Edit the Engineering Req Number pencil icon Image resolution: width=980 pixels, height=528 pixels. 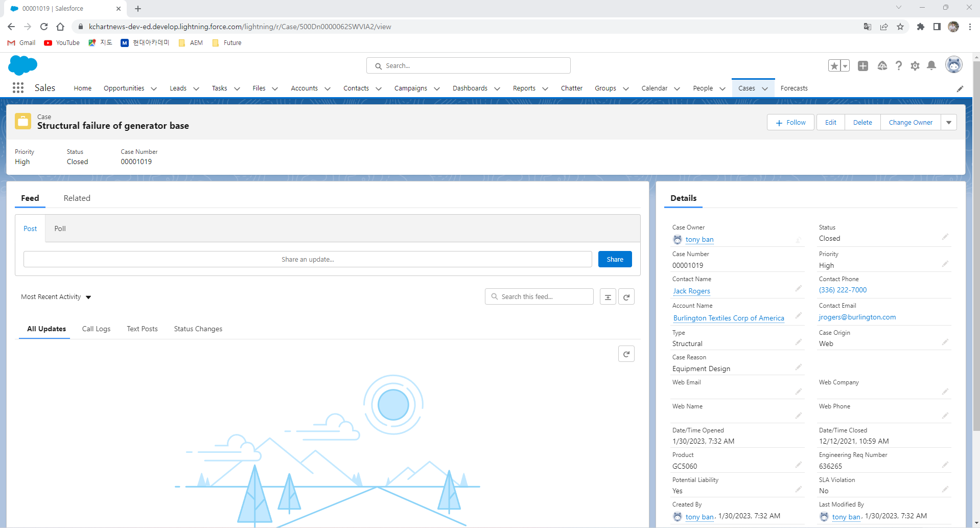945,465
